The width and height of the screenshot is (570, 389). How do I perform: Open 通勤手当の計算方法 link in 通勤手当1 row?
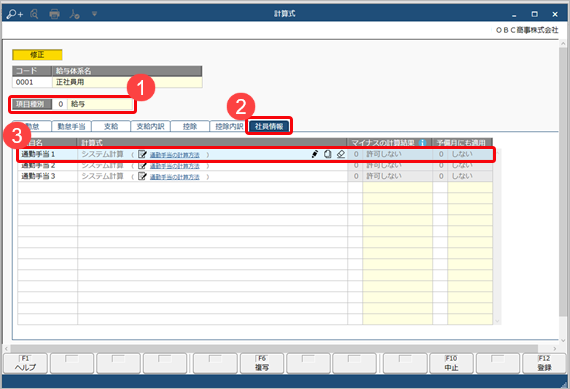coord(174,155)
